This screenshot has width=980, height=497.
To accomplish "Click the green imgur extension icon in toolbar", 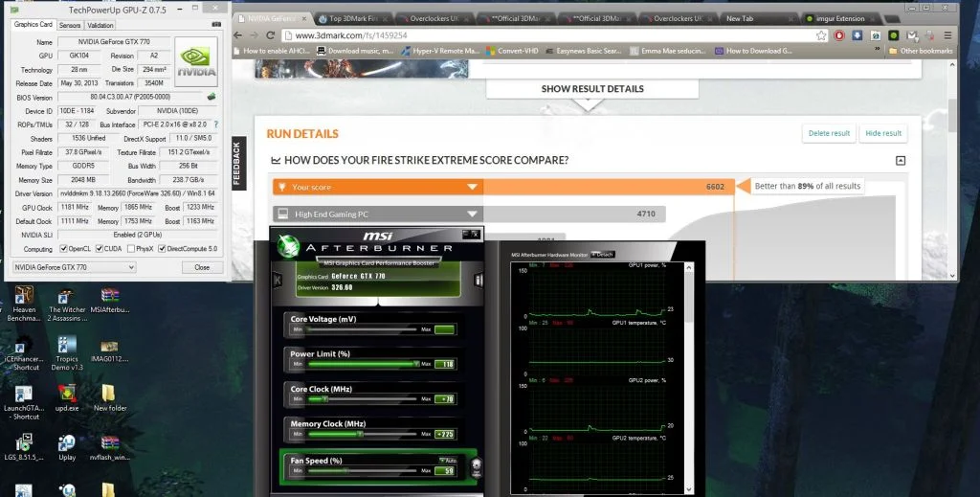I will click(x=894, y=35).
